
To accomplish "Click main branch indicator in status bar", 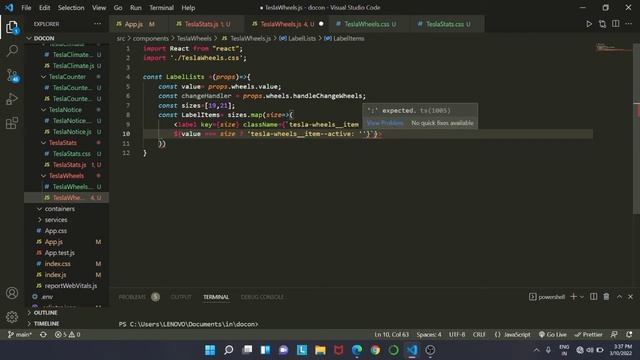I will pyautogui.click(x=20, y=334).
